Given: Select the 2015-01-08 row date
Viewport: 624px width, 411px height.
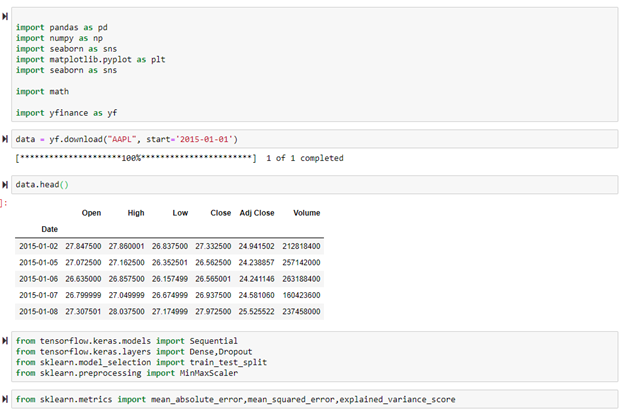Looking at the screenshot, I should [39, 311].
